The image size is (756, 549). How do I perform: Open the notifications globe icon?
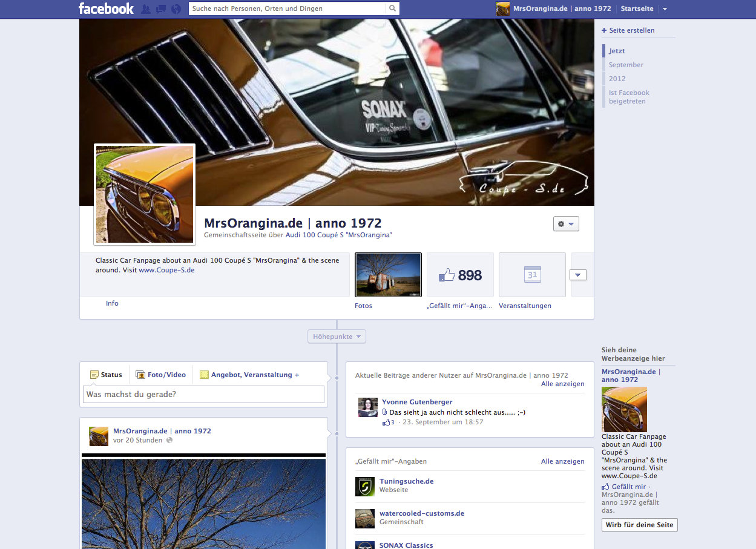tap(176, 9)
